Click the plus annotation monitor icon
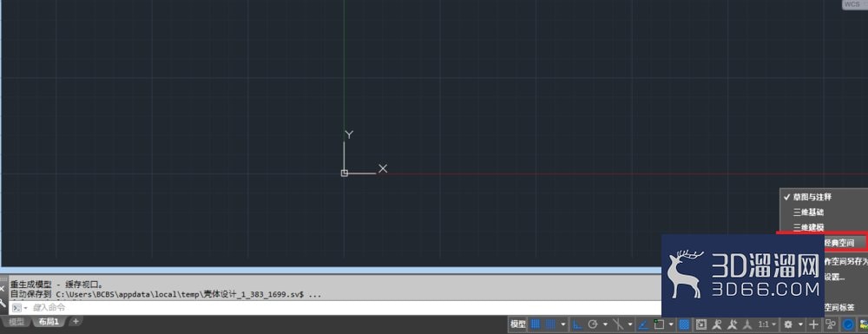This screenshot has width=868, height=334. (814, 324)
